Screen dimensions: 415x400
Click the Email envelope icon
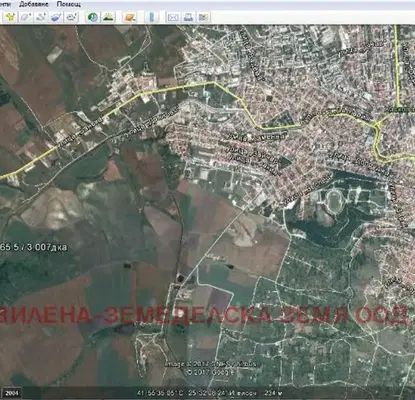(x=173, y=17)
